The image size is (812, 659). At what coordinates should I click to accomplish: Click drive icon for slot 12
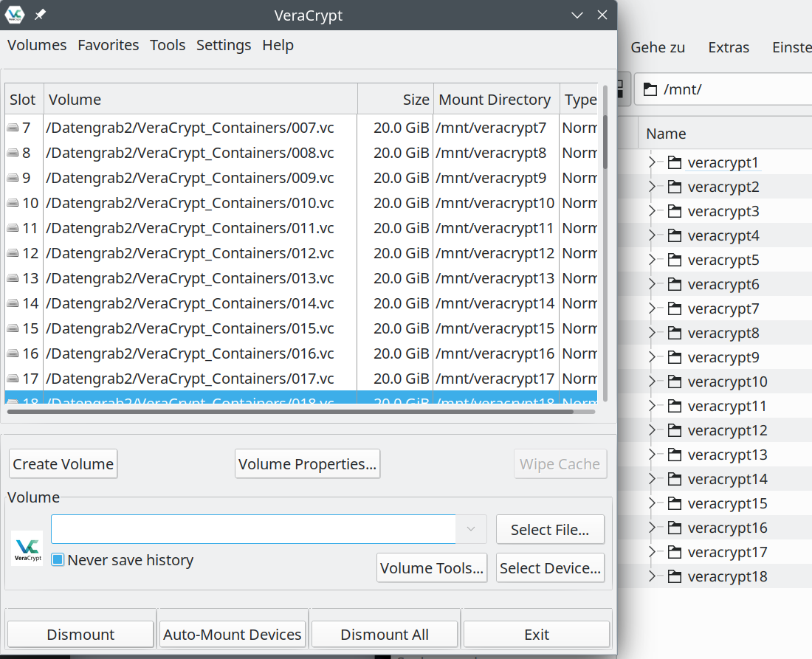tap(13, 253)
